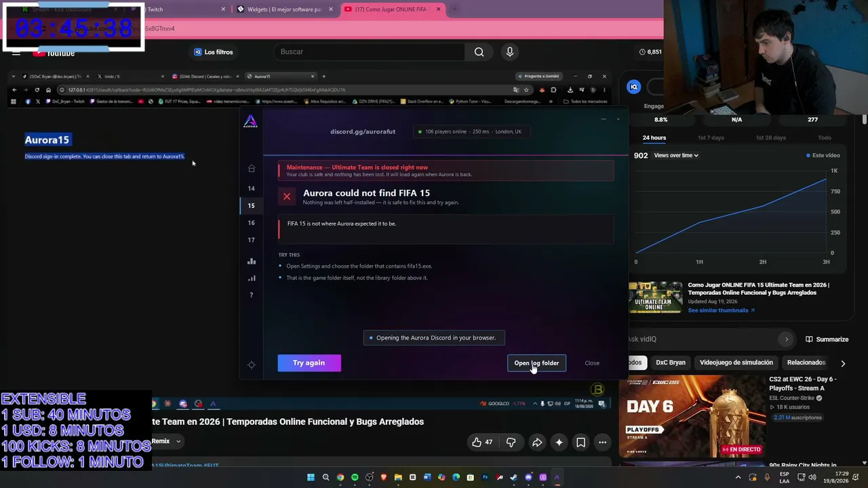The height and width of the screenshot is (488, 868).
Task: Open Aurora settings crosshair icon
Action: point(252,365)
